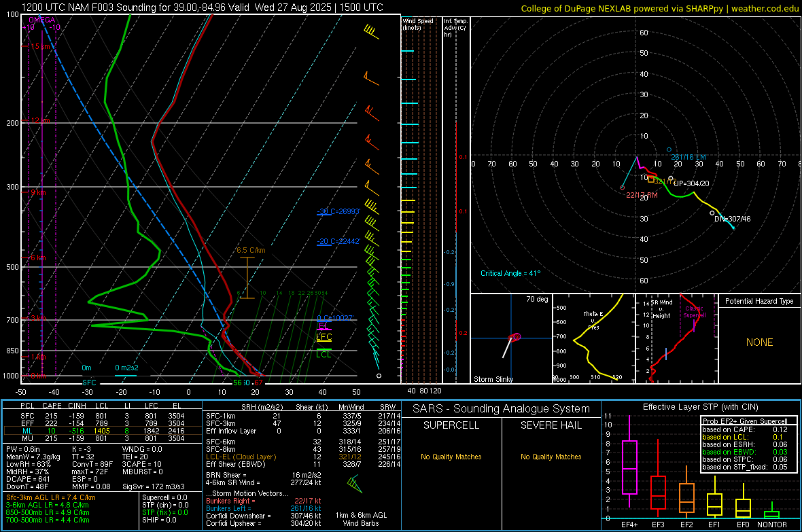
Task: Click the PW = 0.6in value
Action: point(23,449)
